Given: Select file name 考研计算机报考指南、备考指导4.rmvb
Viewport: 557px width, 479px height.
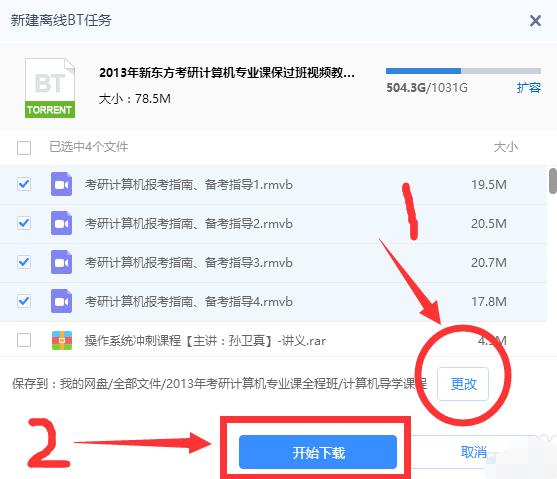Looking at the screenshot, I should 189,302.
